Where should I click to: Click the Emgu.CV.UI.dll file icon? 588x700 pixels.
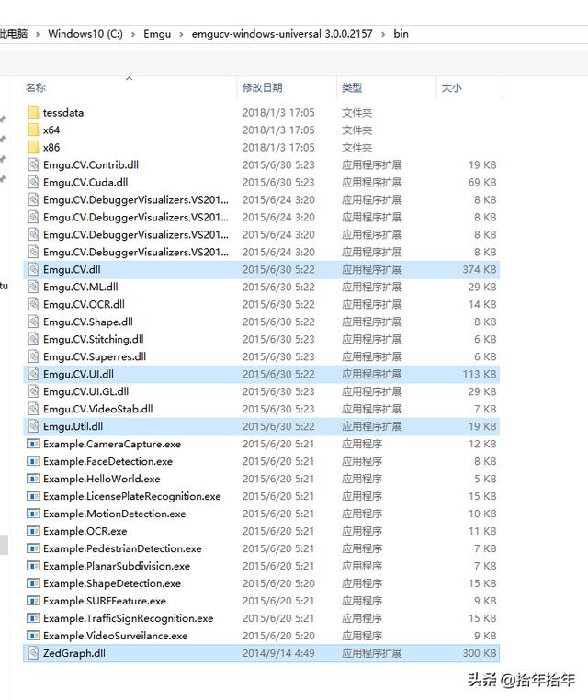point(33,374)
